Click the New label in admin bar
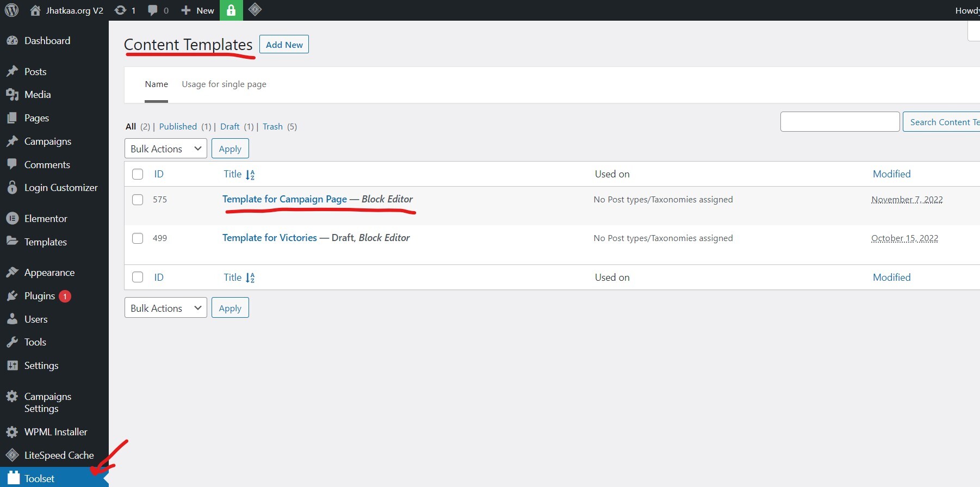This screenshot has height=487, width=980. [x=205, y=10]
